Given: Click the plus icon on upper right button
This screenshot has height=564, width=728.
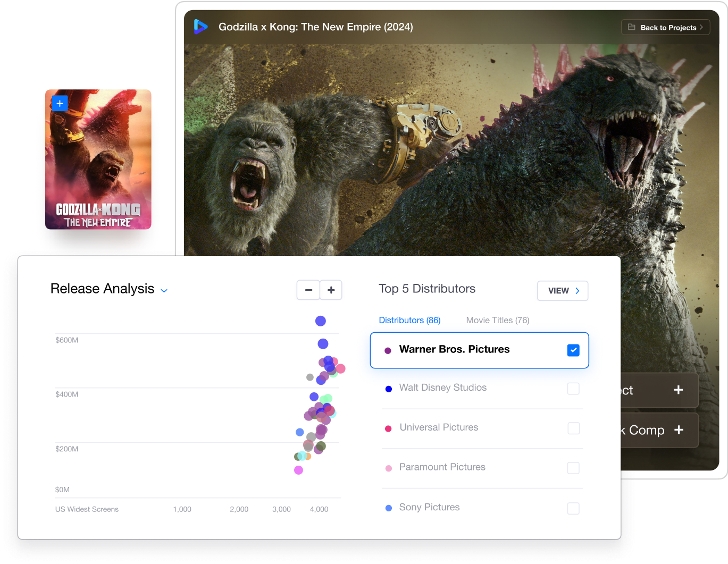Looking at the screenshot, I should pos(679,390).
